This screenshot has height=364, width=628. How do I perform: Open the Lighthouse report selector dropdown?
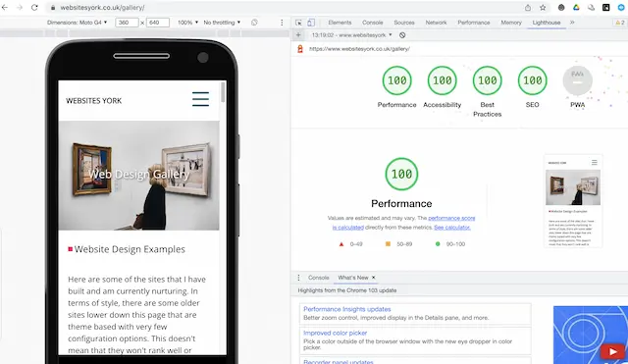tap(351, 35)
